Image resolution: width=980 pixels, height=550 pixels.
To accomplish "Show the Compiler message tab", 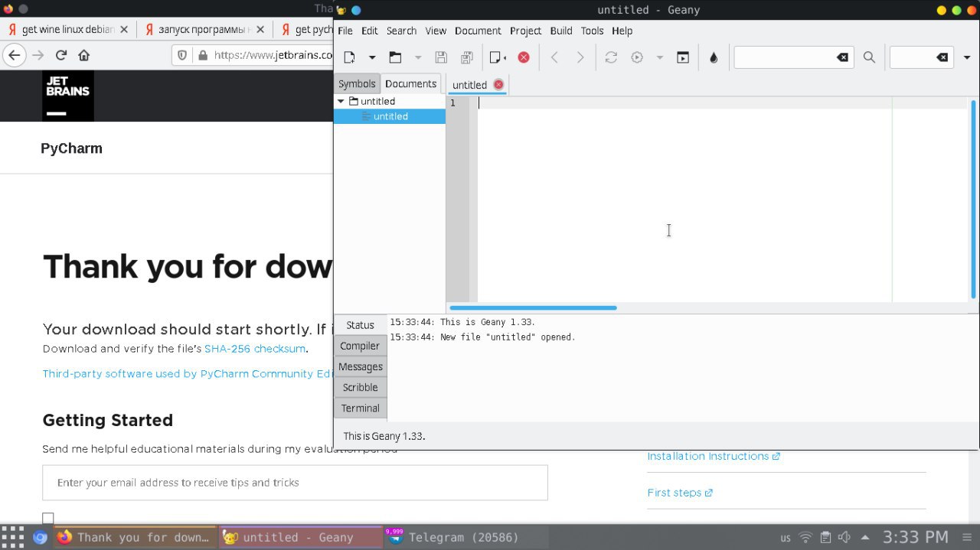I will (360, 346).
